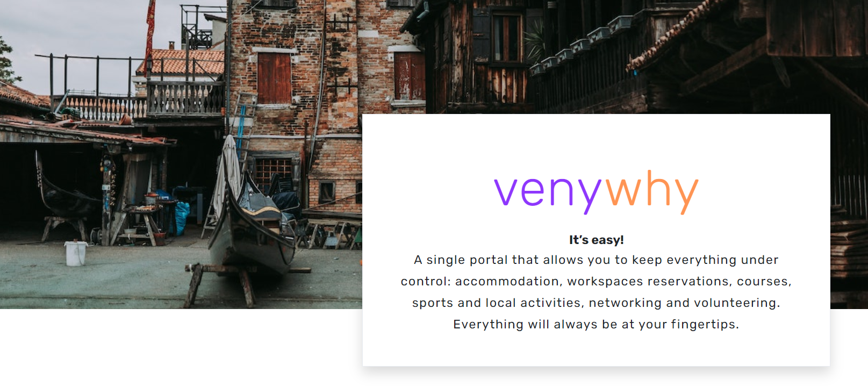
Task: Click the terracotta tiled roof
Action: 181,62
